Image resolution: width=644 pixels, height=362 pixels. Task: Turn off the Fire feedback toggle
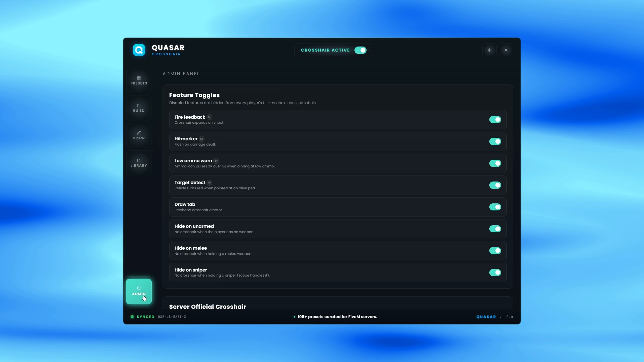pyautogui.click(x=495, y=120)
